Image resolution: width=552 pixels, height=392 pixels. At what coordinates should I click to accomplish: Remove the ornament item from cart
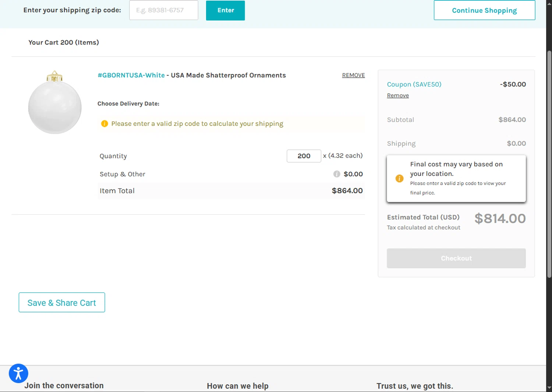pyautogui.click(x=353, y=75)
